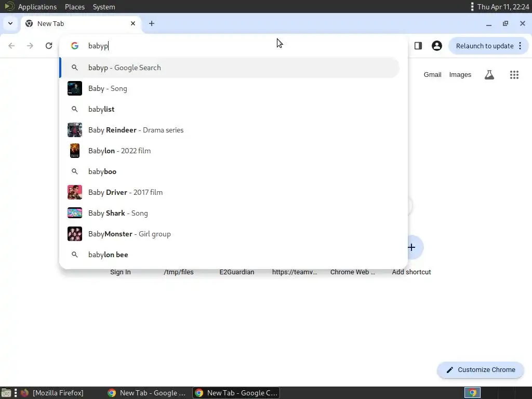Close the New Tab tab
Viewport: 532px width, 399px height.
(x=133, y=23)
